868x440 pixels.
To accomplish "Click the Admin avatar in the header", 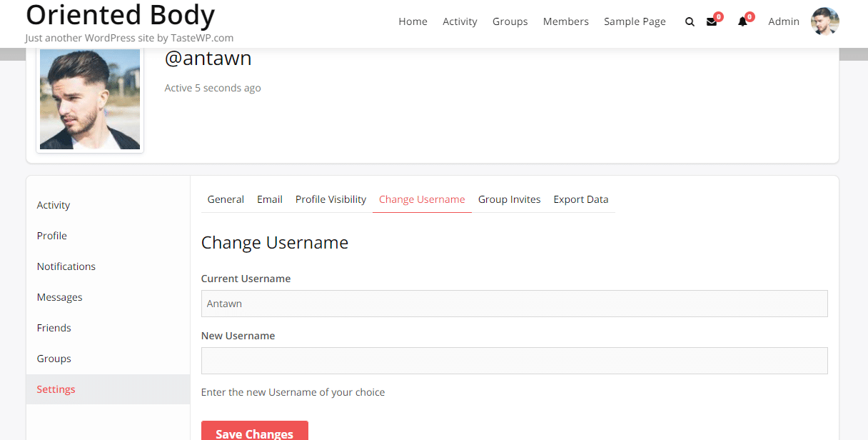I will [824, 21].
